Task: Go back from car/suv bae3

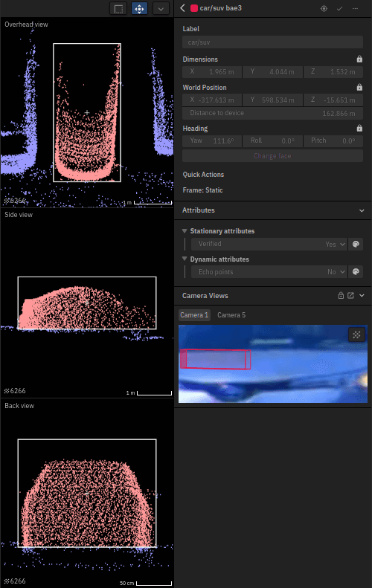Action: point(182,8)
